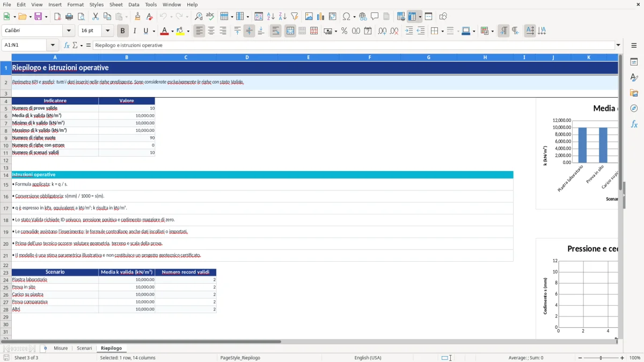This screenshot has height=362, width=644.
Task: Save the spreadsheet with the Save icon
Action: point(38,17)
